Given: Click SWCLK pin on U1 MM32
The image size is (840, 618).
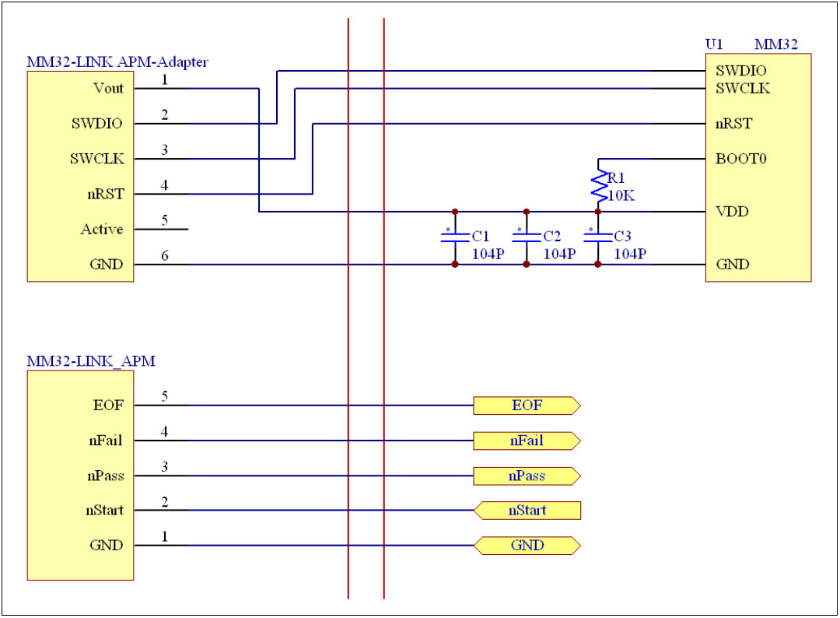Looking at the screenshot, I should 743,88.
